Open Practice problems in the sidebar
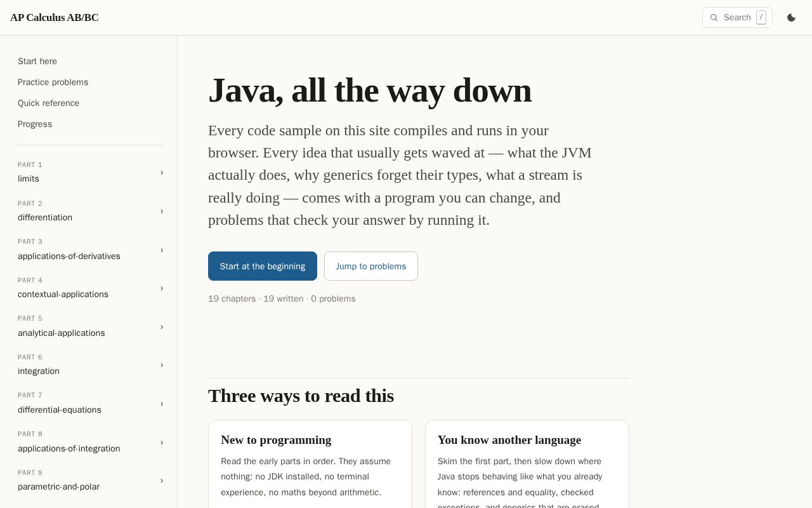This screenshot has height=508, width=812. tap(53, 82)
